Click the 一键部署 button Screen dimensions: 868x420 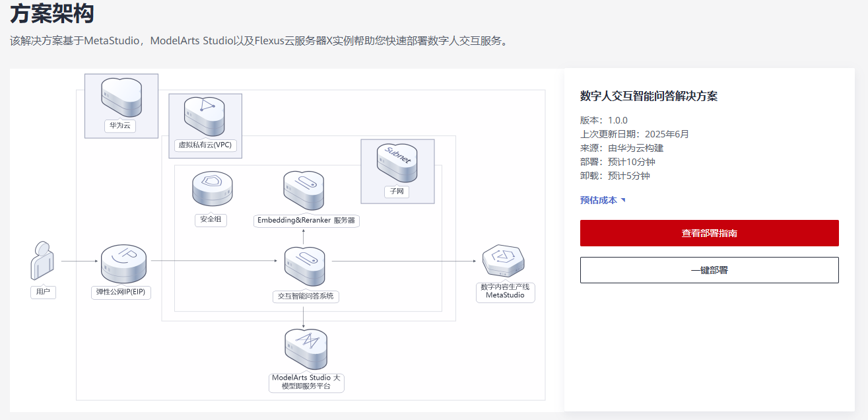coord(710,270)
